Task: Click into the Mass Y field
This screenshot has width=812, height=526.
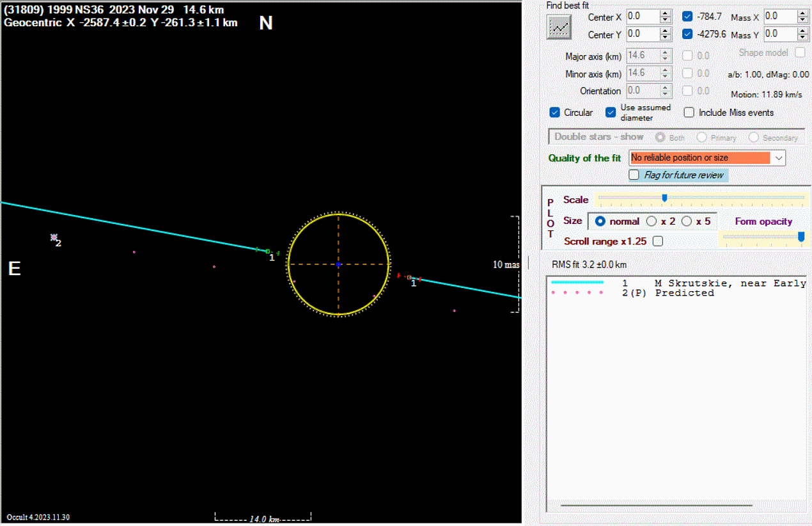Action: (781, 34)
